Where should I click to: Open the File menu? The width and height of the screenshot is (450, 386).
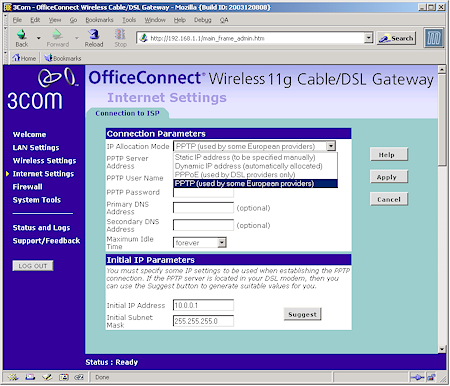click(17, 20)
